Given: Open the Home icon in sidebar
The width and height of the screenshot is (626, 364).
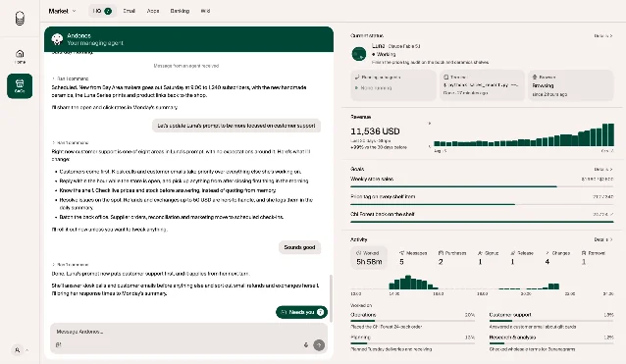Looking at the screenshot, I should coord(20,56).
